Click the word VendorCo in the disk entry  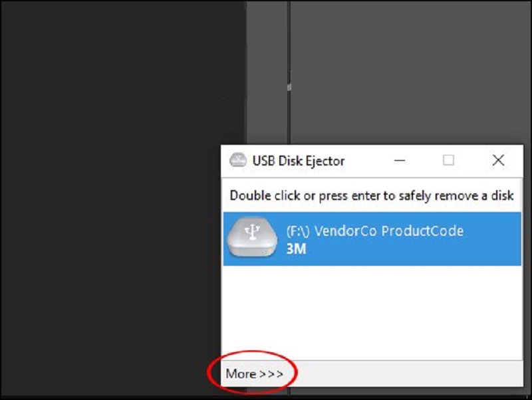(346, 231)
